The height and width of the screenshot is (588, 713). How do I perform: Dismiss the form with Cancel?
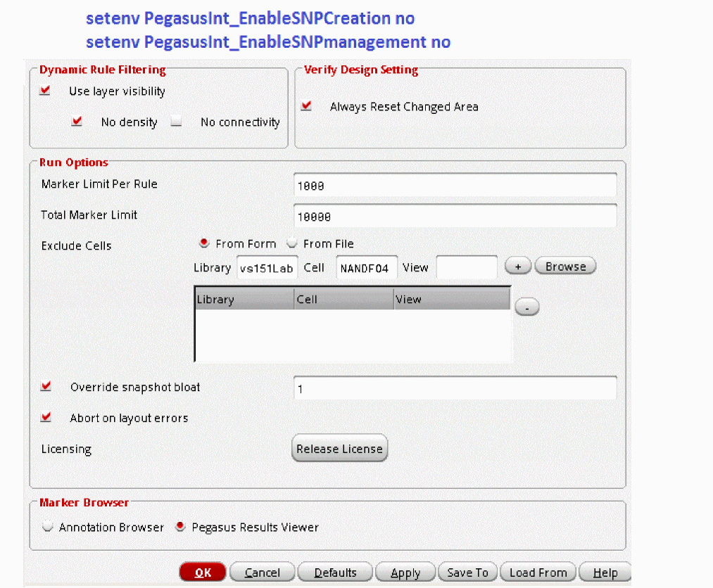tap(263, 572)
